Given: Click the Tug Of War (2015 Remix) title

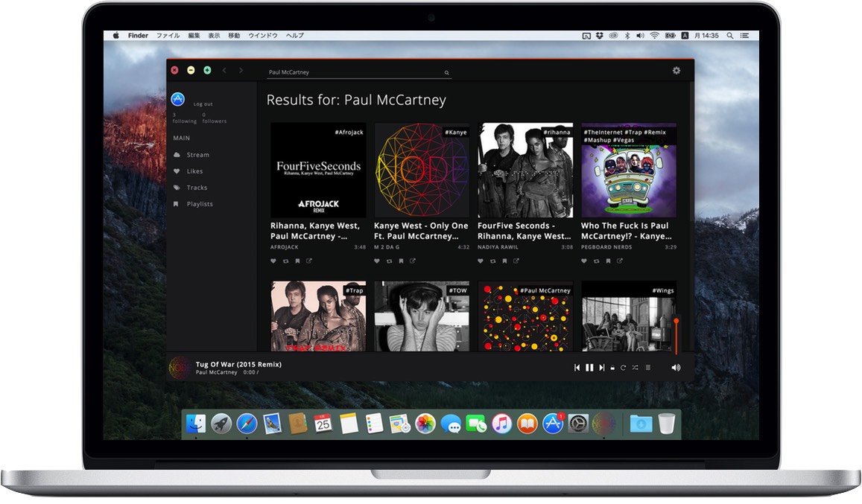Looking at the screenshot, I should coord(238,364).
